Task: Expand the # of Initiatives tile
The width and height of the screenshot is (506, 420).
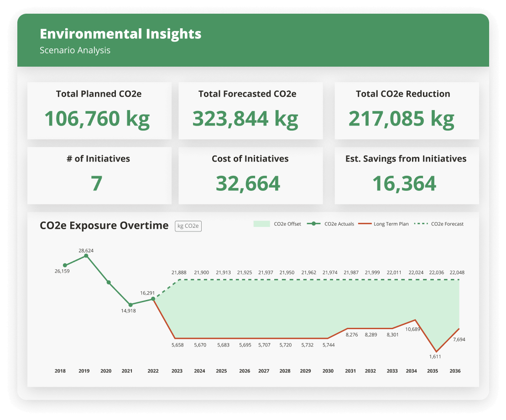Action: click(x=99, y=175)
